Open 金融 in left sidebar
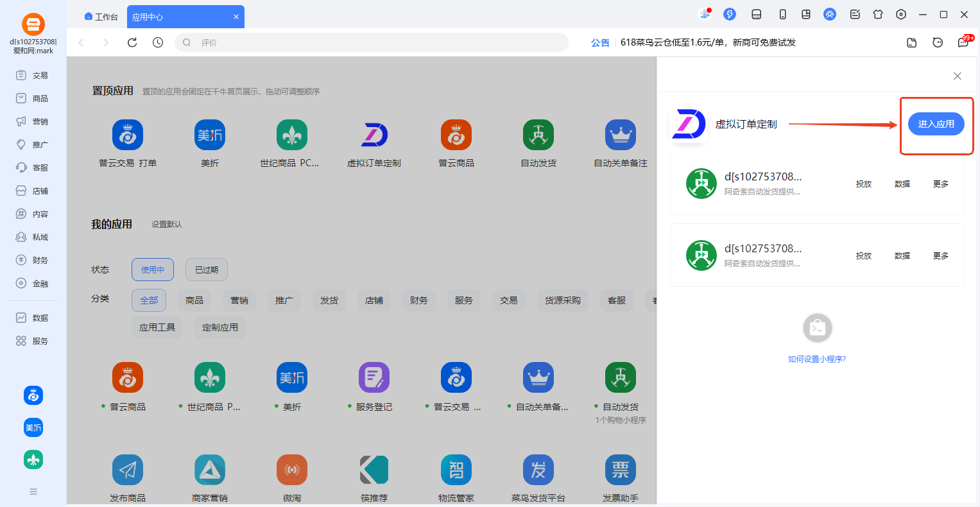 tap(33, 283)
